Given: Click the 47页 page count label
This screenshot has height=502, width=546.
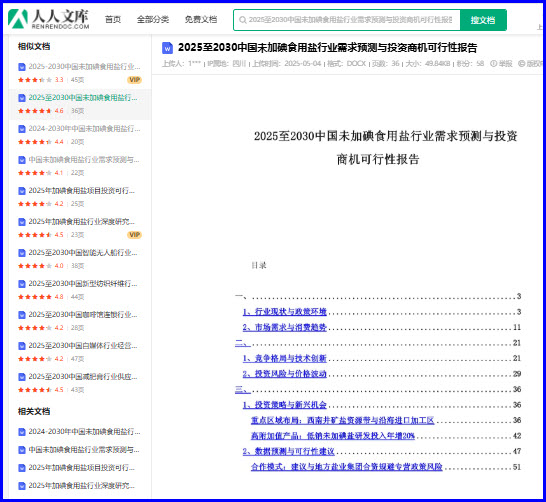Looking at the screenshot, I should point(77,359).
